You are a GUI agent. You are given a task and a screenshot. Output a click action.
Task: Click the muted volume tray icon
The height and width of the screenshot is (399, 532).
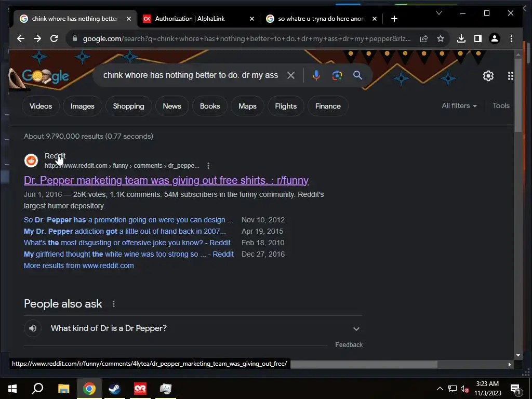[465, 389]
